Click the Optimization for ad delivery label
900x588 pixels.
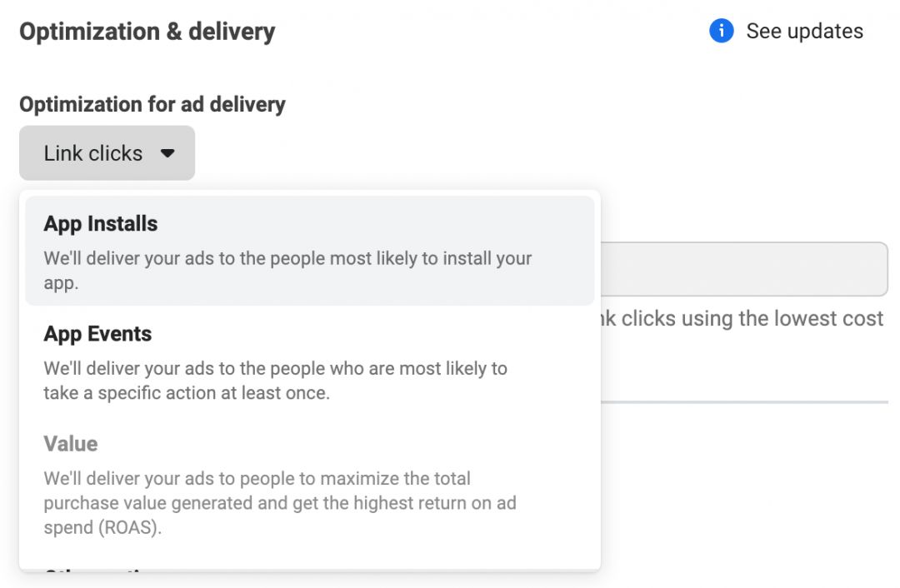(x=152, y=103)
